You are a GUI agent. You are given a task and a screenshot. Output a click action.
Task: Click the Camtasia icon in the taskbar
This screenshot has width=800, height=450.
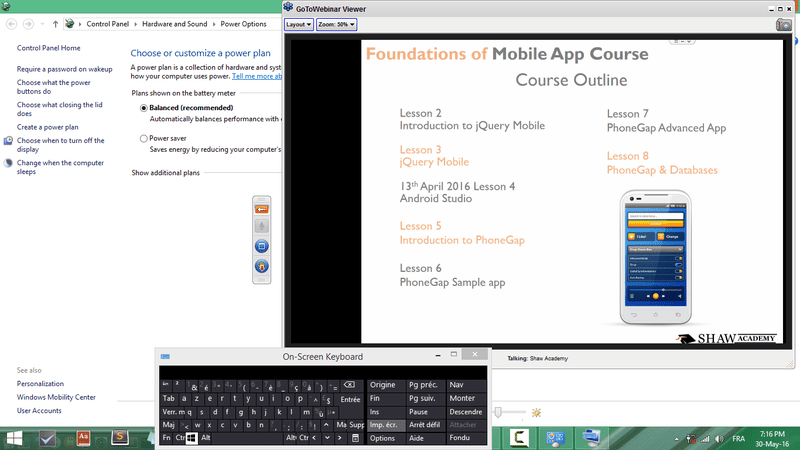pos(519,437)
